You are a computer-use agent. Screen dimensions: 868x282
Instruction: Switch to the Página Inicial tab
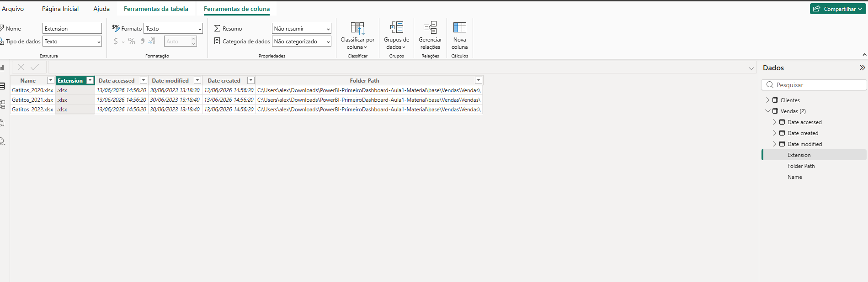tap(60, 9)
